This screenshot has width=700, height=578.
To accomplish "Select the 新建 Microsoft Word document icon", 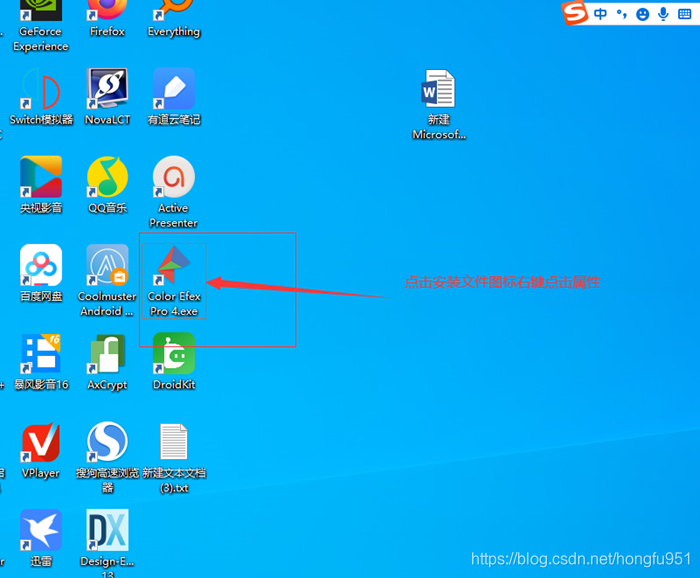I will (438, 105).
